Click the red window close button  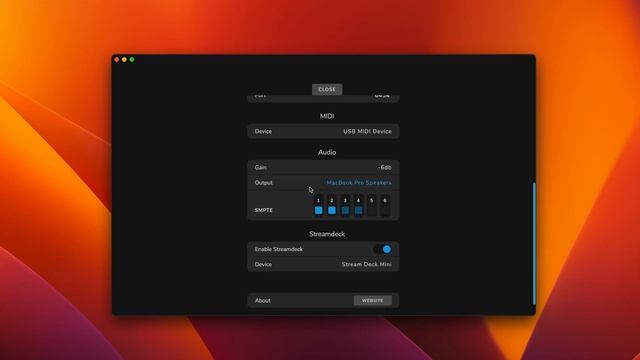pyautogui.click(x=117, y=60)
